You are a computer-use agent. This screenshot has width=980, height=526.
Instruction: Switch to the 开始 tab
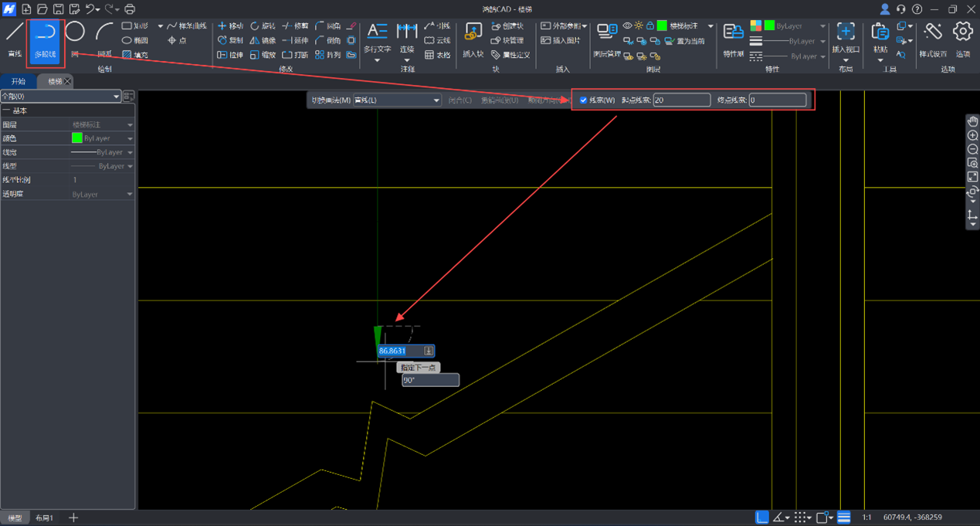pyautogui.click(x=18, y=81)
